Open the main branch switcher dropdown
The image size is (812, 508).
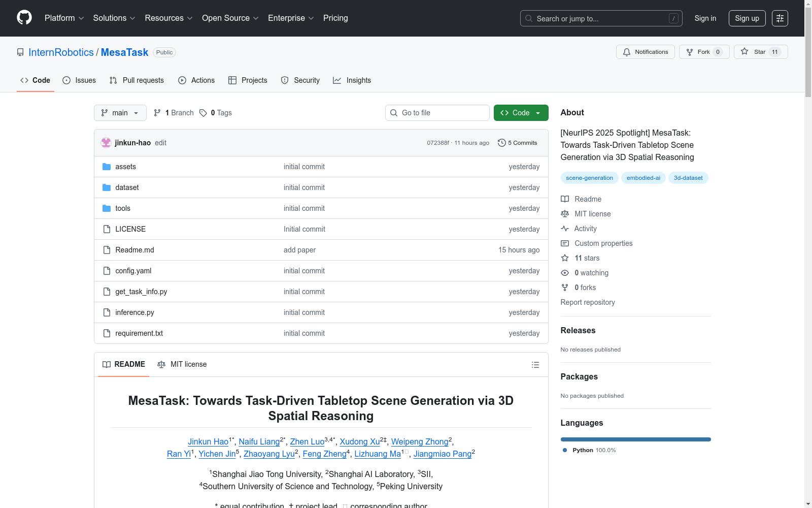[120, 113]
